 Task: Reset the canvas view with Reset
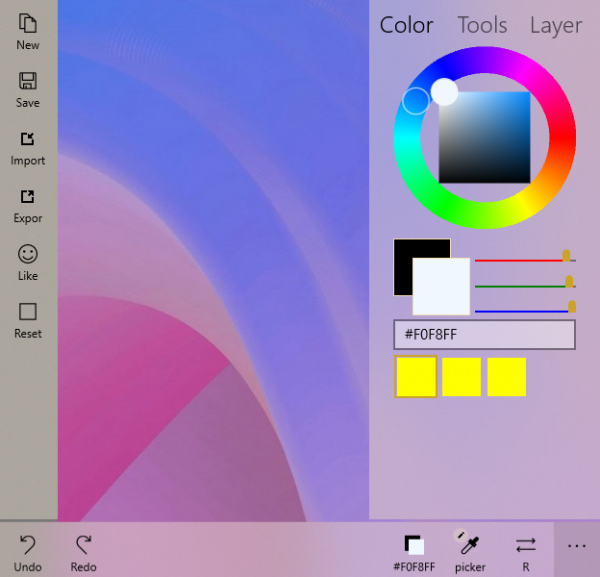[28, 321]
